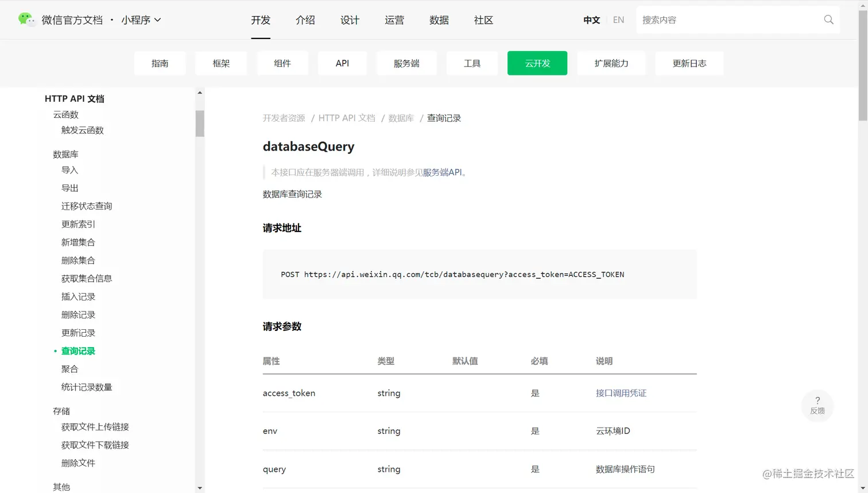Viewport: 868px width, 493px height.
Task: Open the 更新日志 sub-navigation button
Action: click(689, 63)
